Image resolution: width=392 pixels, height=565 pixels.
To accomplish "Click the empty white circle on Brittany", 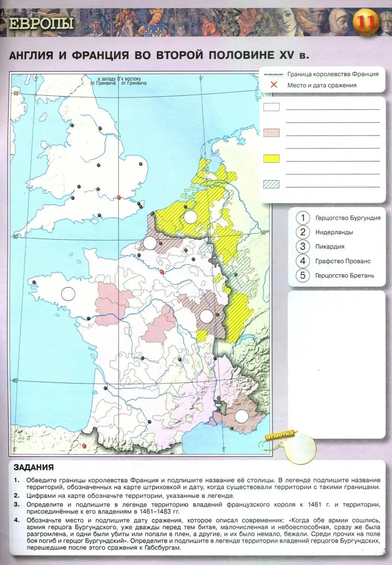I will point(68,293).
